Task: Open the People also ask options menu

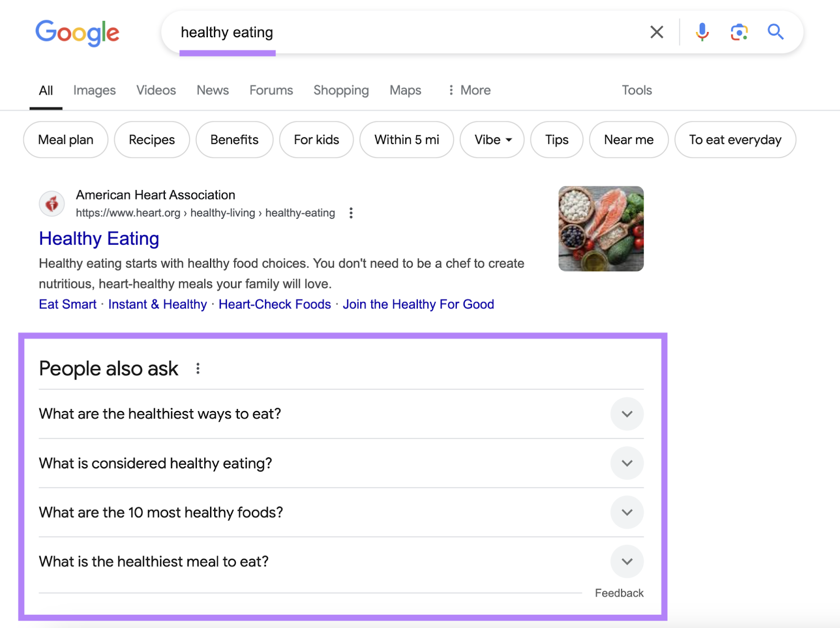Action: point(198,368)
